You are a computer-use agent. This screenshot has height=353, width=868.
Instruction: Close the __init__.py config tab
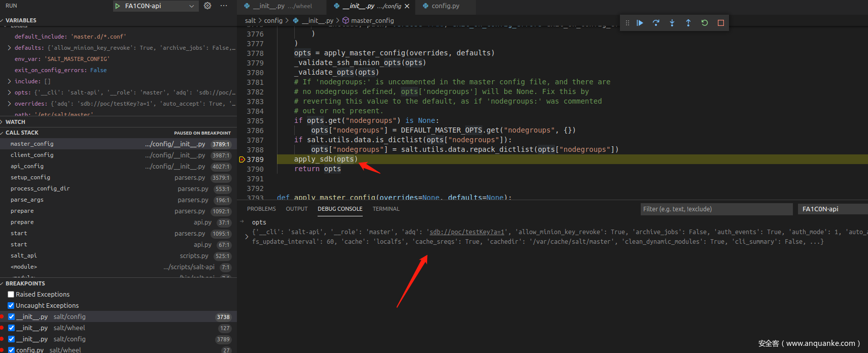click(x=407, y=6)
